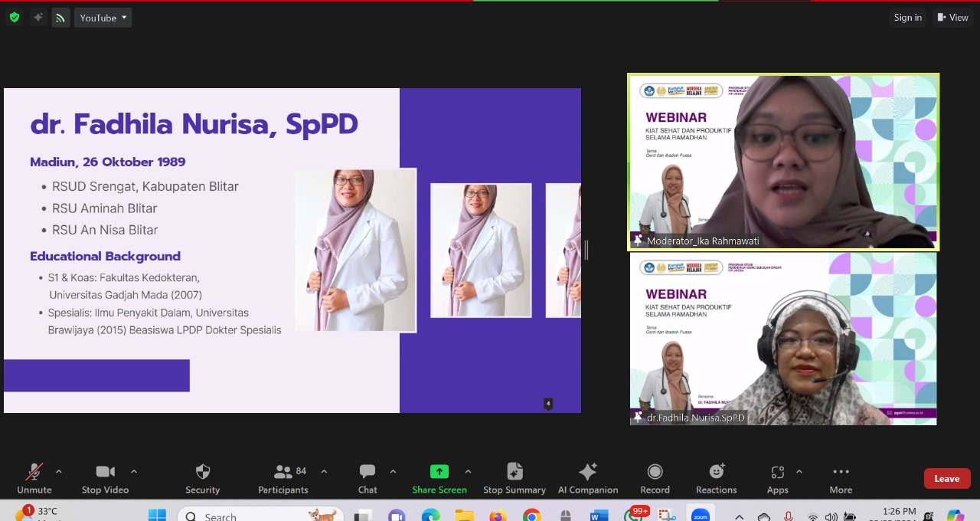Image resolution: width=980 pixels, height=521 pixels.
Task: Click "RSU An Nisa Blitar" bullet
Action: 105,230
